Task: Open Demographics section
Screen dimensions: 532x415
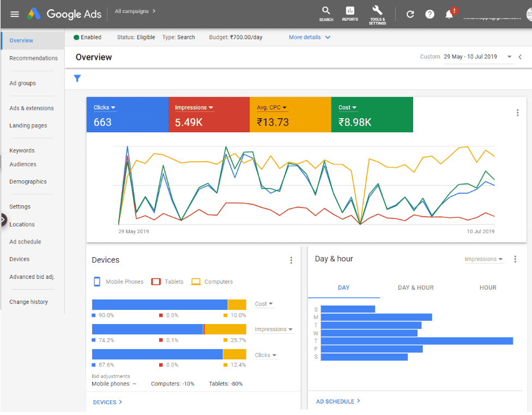Action: tap(28, 182)
